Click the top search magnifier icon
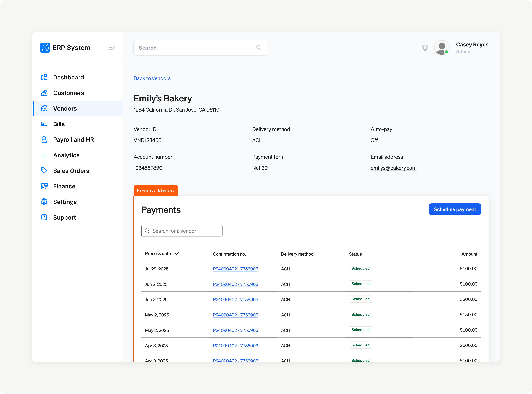This screenshot has width=532, height=394. click(x=259, y=48)
